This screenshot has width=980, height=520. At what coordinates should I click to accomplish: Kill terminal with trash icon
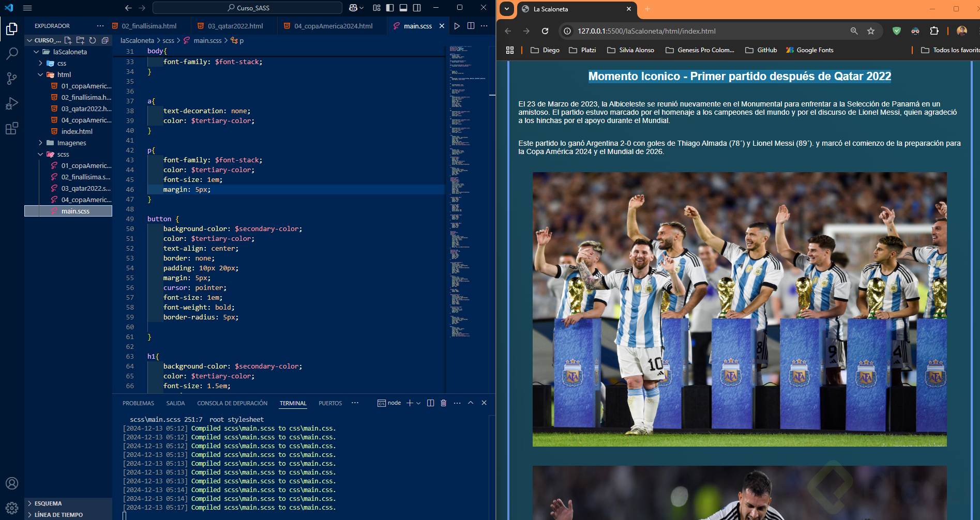coord(443,403)
